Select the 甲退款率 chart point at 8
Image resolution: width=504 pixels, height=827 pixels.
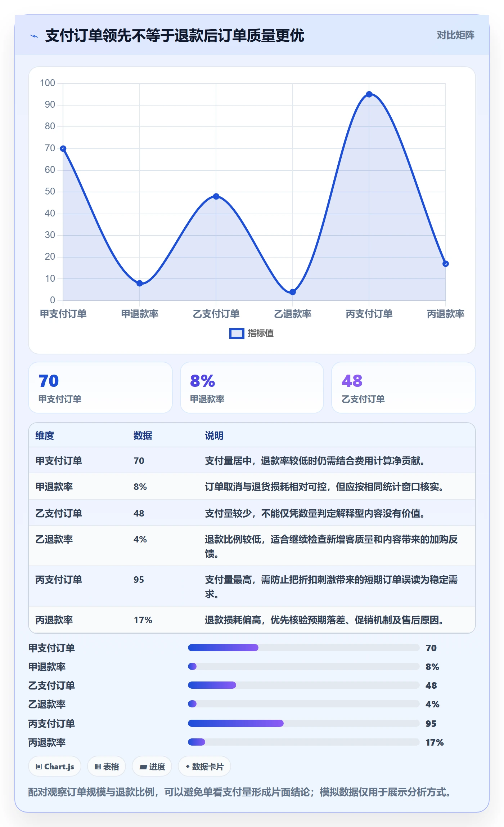140,283
